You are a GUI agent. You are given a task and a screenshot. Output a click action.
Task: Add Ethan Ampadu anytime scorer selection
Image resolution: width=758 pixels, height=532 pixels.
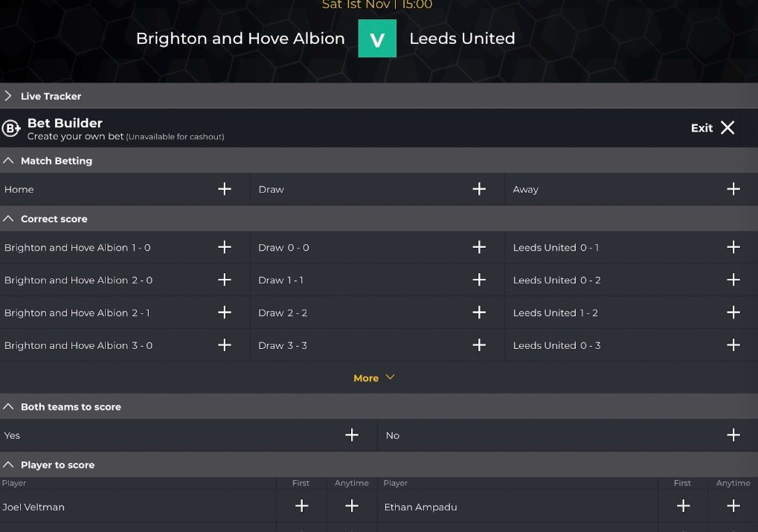733,506
